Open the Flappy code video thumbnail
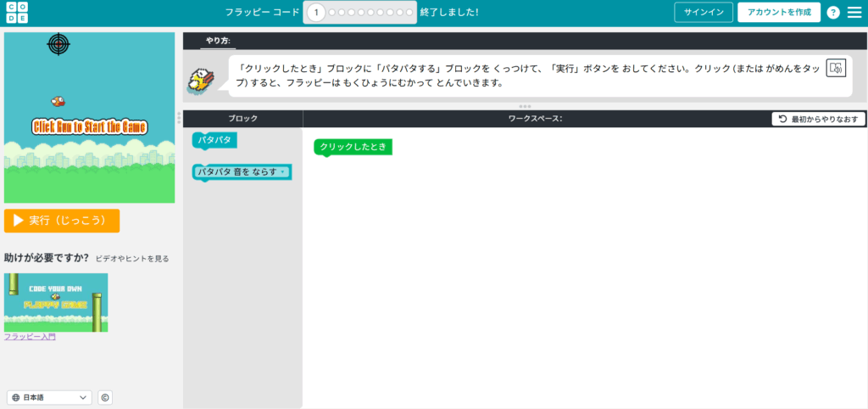Image resolution: width=868 pixels, height=409 pixels. pyautogui.click(x=56, y=303)
